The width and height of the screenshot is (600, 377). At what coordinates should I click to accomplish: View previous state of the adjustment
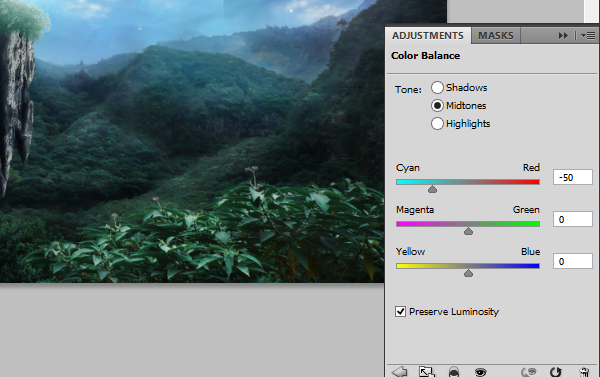tap(529, 372)
